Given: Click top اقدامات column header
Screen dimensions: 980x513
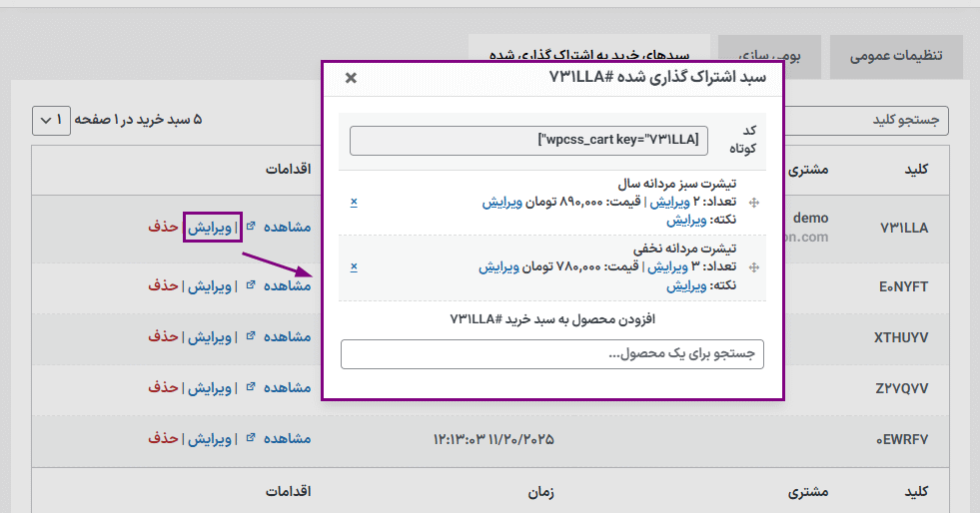Looking at the screenshot, I should 288,169.
